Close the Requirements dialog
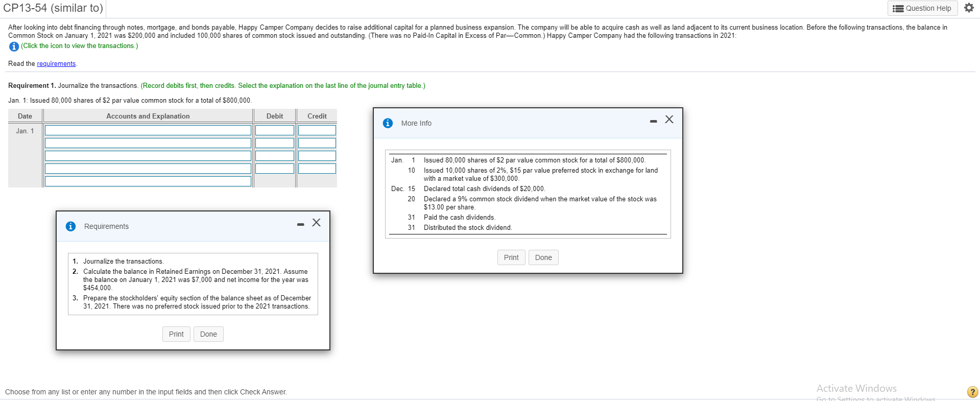Viewport: 980px width, 401px height. point(316,223)
